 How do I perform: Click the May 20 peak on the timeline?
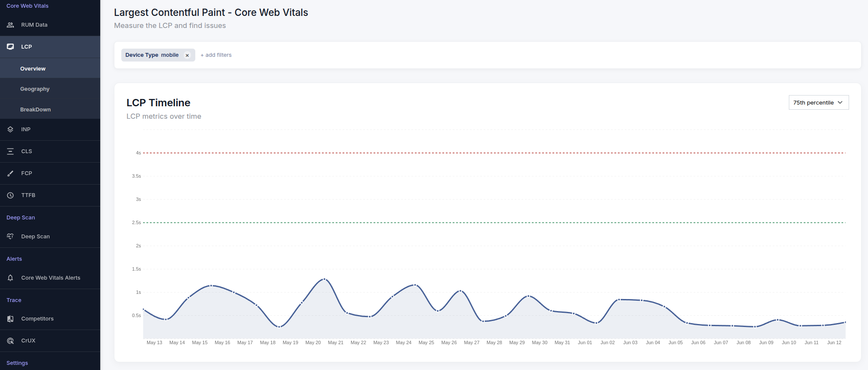pyautogui.click(x=323, y=280)
